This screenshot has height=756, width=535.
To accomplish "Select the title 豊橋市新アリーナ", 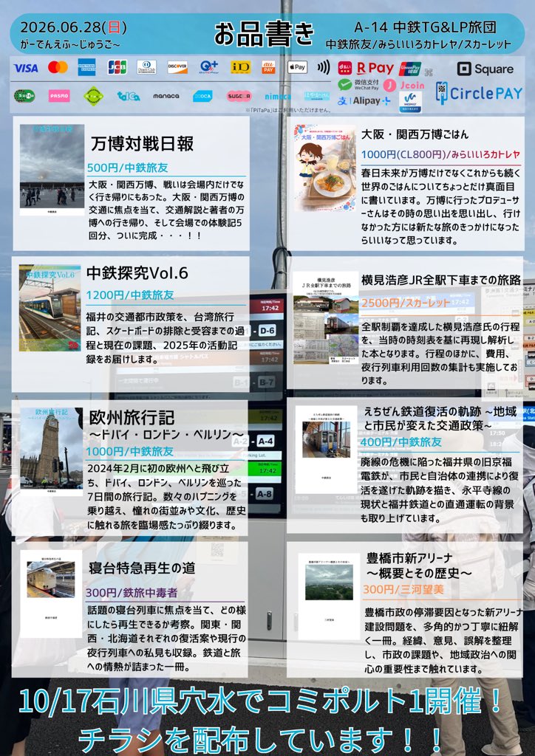I will 409,558.
